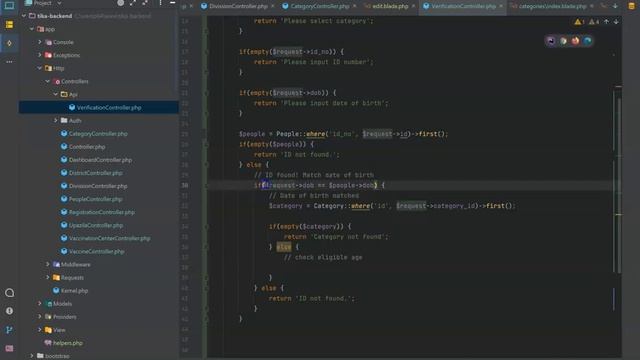This screenshot has height=360, width=640.
Task: Open the Project view dropdown
Action: point(43,3)
